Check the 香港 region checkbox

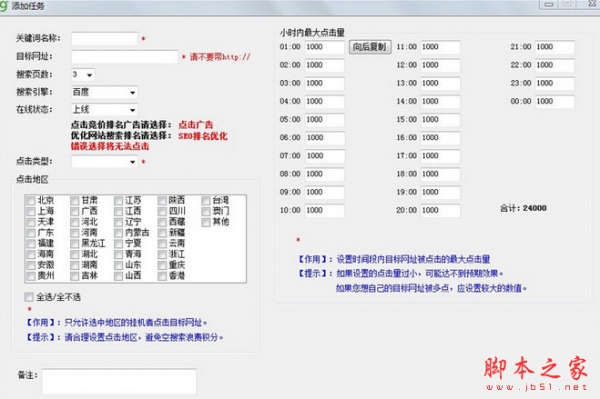pyautogui.click(x=162, y=275)
